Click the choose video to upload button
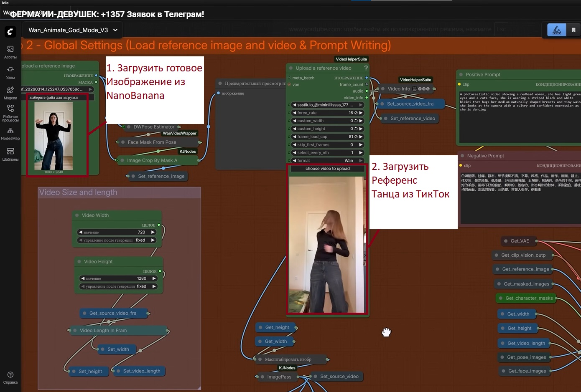Viewport: 581px width, 392px height. [x=327, y=169]
